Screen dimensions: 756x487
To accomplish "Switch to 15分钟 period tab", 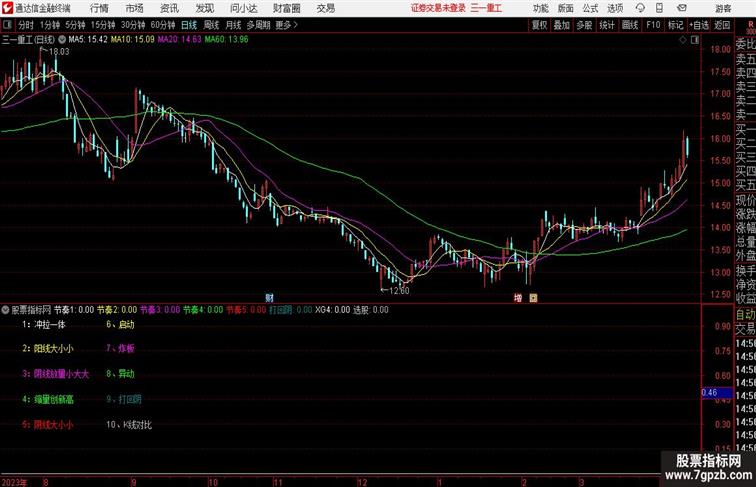I will (x=103, y=25).
